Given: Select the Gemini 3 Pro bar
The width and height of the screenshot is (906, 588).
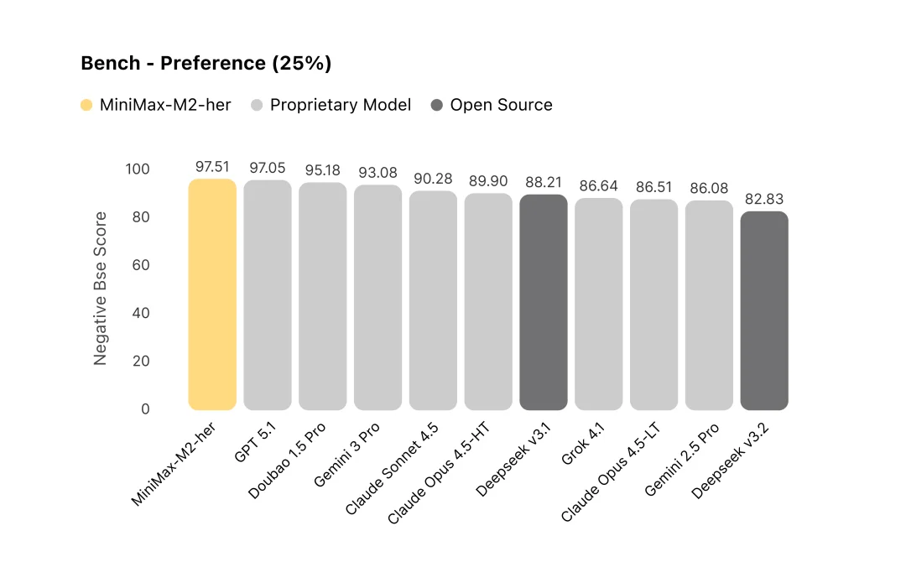Looking at the screenshot, I should [377, 298].
